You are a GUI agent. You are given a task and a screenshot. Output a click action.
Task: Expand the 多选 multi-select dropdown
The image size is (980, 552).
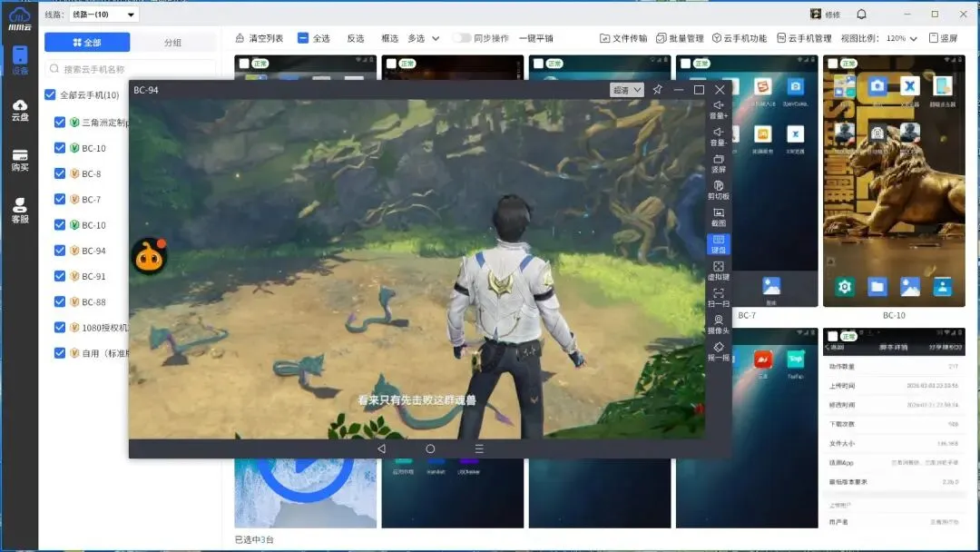pyautogui.click(x=424, y=38)
